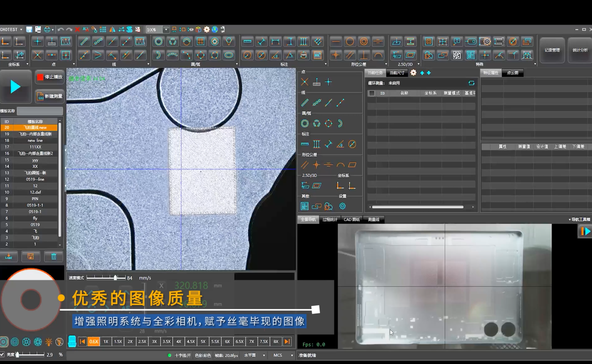
Task: Open the 水平面 dropdown in status bar
Action: tap(264, 355)
